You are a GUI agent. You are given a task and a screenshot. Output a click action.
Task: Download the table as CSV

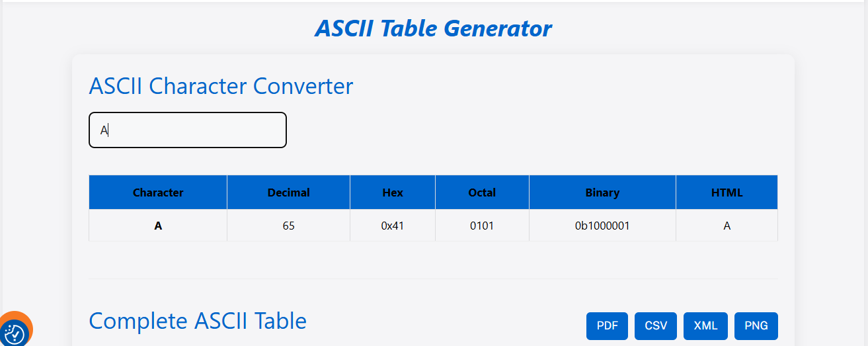pos(656,325)
